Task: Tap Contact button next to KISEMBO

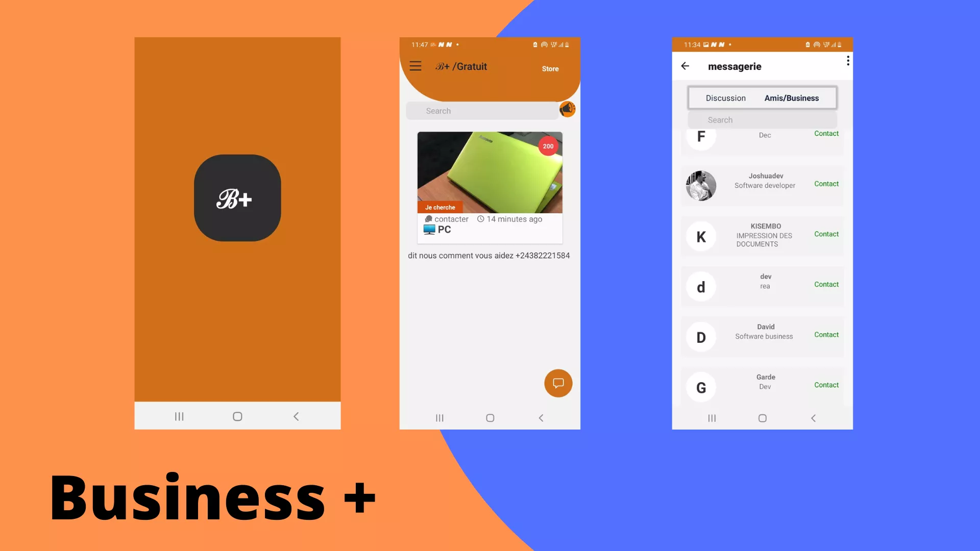Action: 826,234
